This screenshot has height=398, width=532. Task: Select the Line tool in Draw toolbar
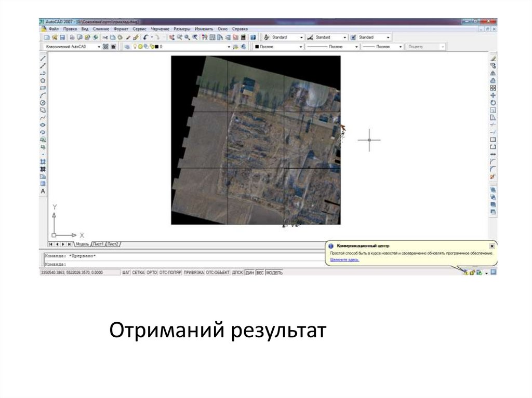click(43, 59)
